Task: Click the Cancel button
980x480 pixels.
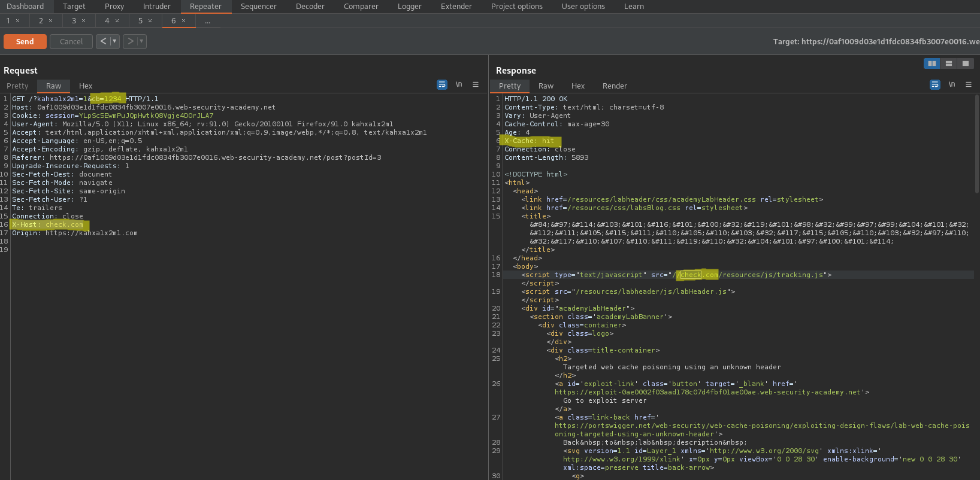Action: (x=71, y=41)
